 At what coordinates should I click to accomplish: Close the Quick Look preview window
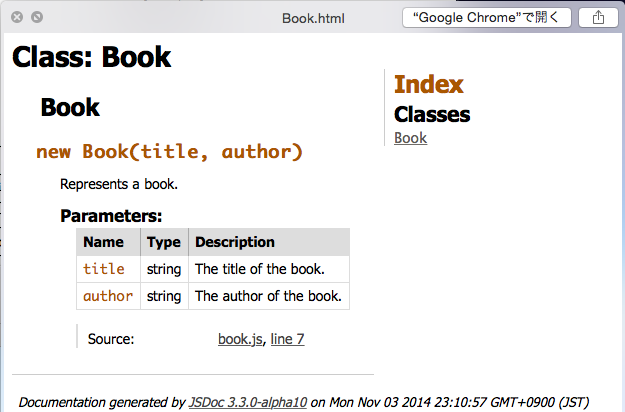tap(17, 17)
